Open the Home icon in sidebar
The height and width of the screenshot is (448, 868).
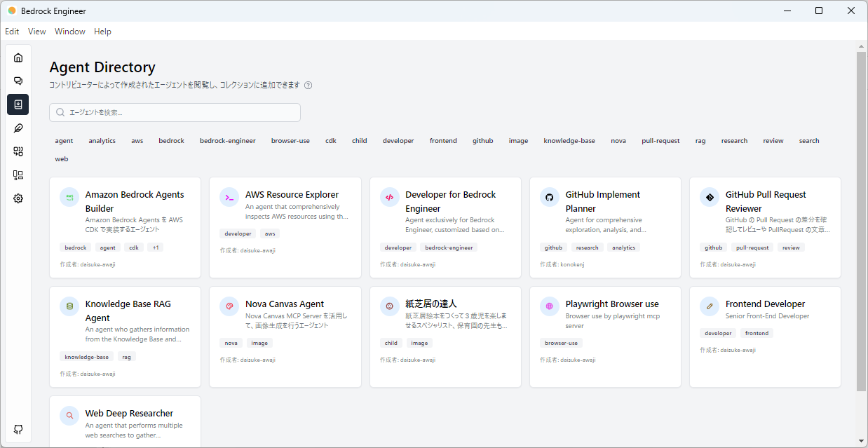(x=18, y=57)
